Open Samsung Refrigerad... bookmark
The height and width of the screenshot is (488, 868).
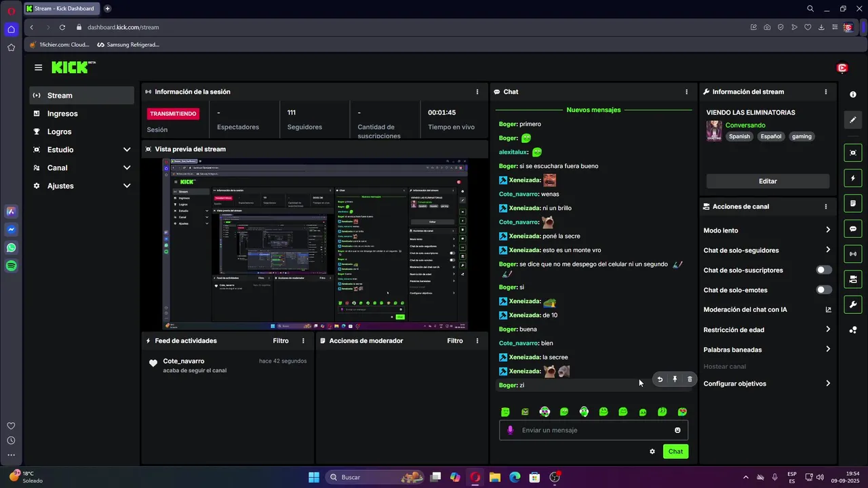(128, 45)
